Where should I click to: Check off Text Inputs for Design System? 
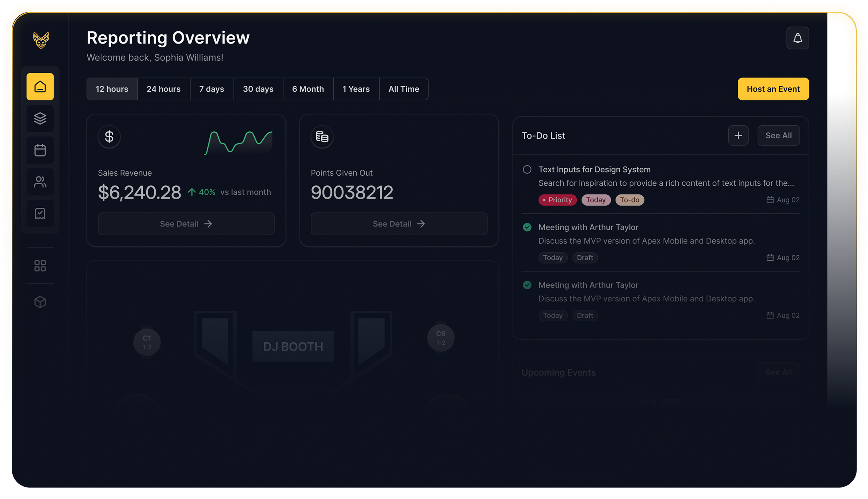point(527,170)
